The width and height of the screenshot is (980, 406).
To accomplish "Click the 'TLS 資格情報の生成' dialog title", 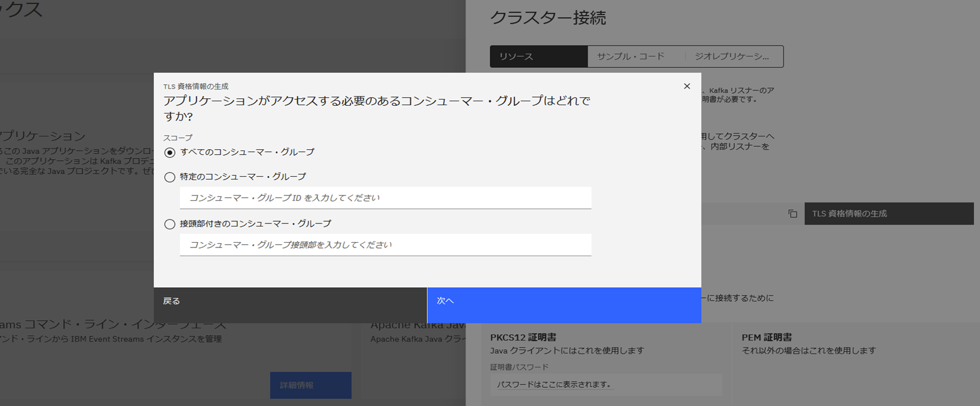I will coord(196,86).
